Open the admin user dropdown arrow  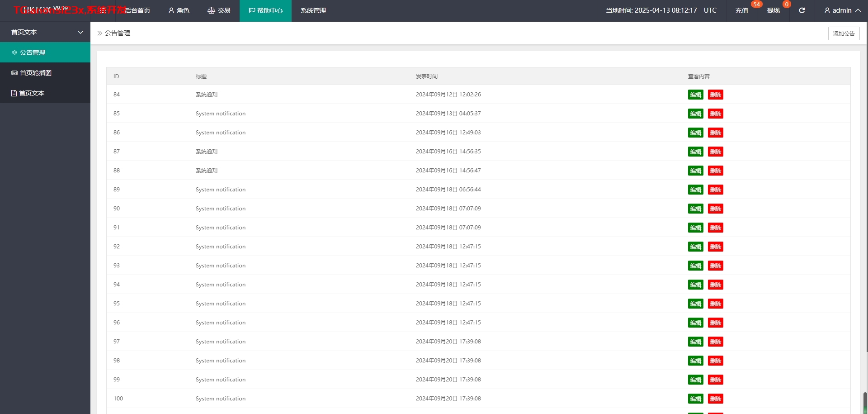(858, 10)
